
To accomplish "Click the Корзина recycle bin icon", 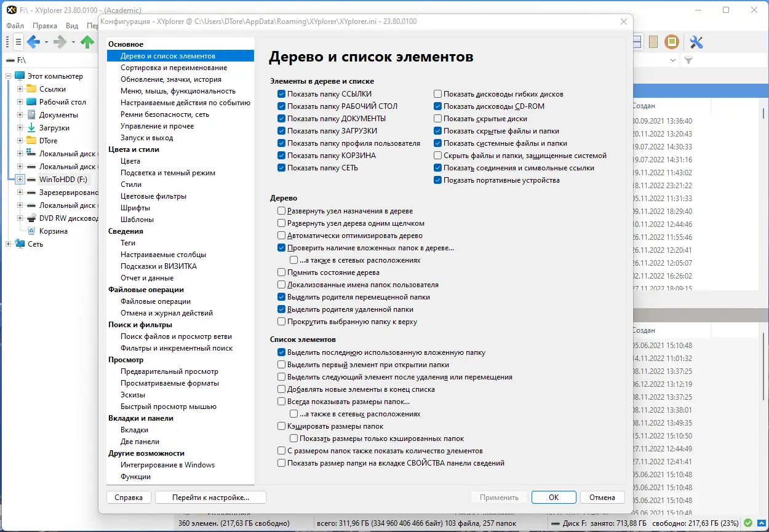I will [31, 231].
